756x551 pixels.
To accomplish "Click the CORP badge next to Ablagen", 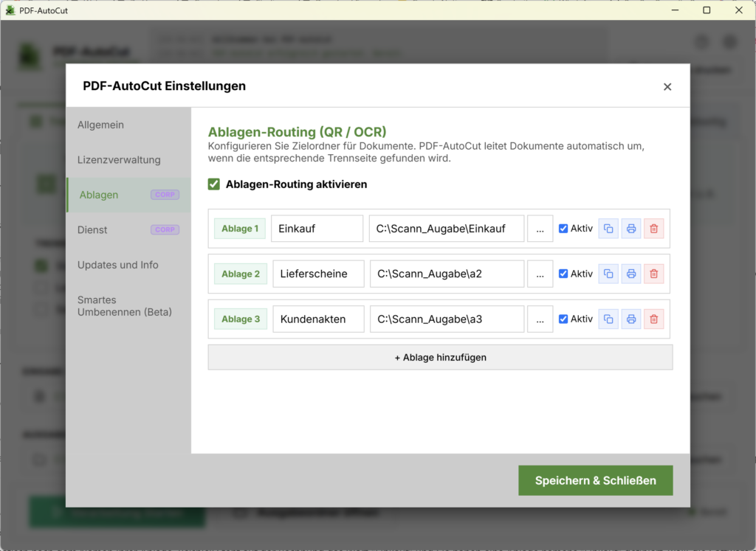I will 165,195.
